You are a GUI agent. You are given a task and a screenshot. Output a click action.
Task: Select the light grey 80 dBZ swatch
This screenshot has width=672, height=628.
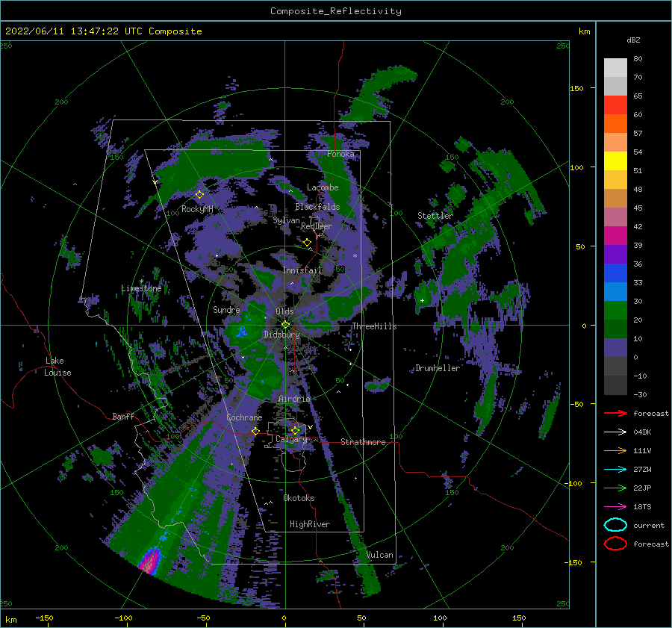[x=615, y=68]
